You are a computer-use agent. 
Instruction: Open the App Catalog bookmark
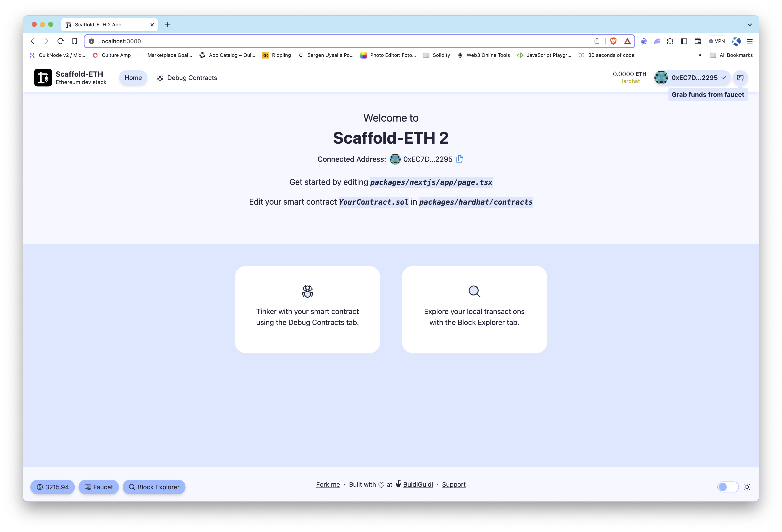pos(228,55)
